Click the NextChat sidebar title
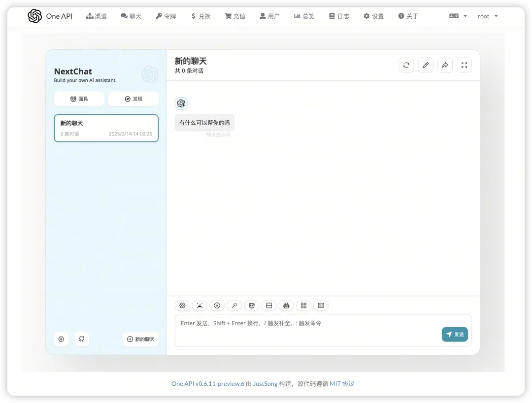The width and height of the screenshot is (532, 403). pos(73,71)
